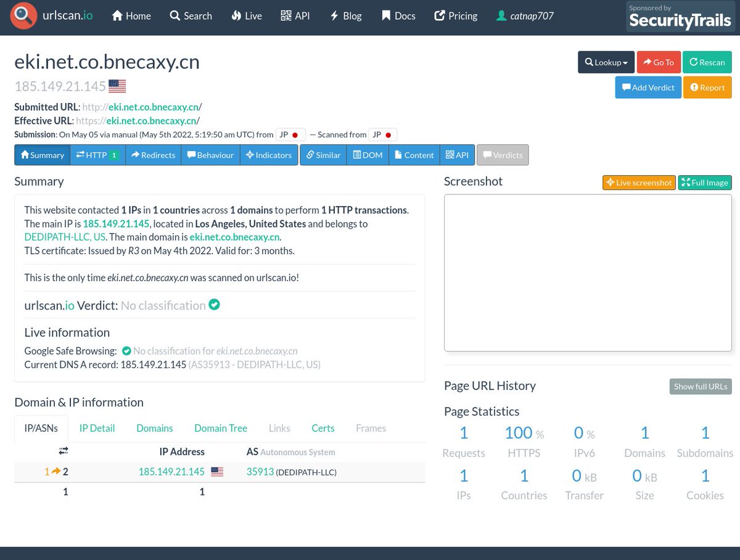Click the transfer arrows column header icon
Image resolution: width=740 pixels, height=560 pixels.
click(x=64, y=451)
